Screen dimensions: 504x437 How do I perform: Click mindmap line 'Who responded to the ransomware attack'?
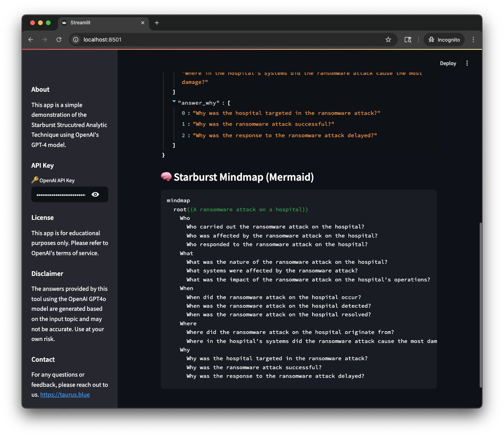pos(277,245)
